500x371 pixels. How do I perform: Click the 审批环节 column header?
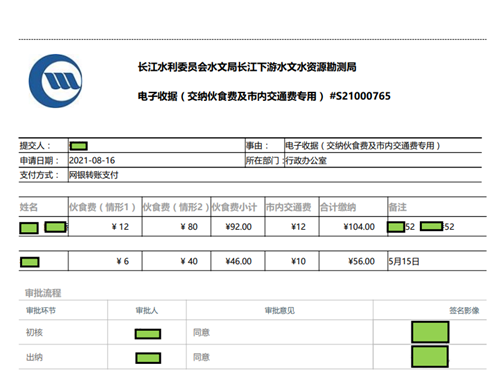[x=41, y=311]
